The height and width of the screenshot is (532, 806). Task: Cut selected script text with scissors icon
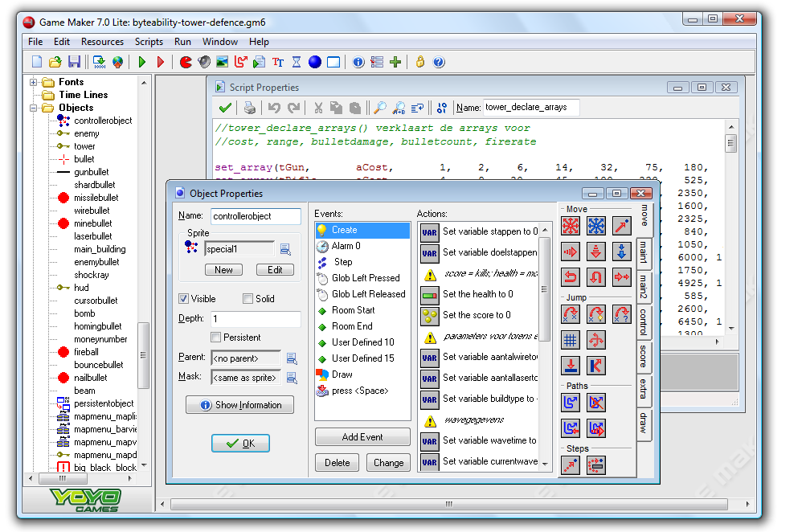pyautogui.click(x=318, y=108)
